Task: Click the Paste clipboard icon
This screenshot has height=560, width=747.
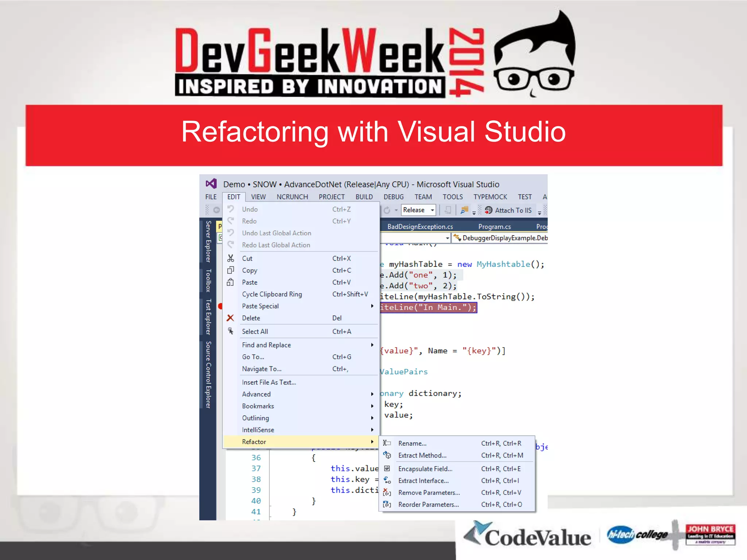Action: [x=231, y=282]
